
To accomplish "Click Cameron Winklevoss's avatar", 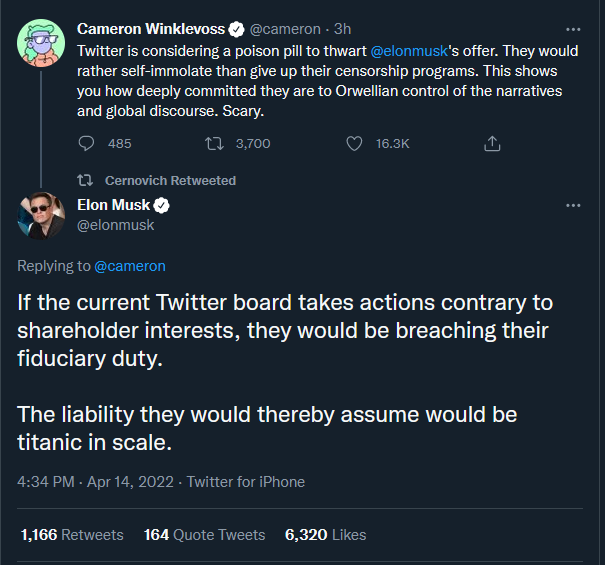I will point(41,43).
